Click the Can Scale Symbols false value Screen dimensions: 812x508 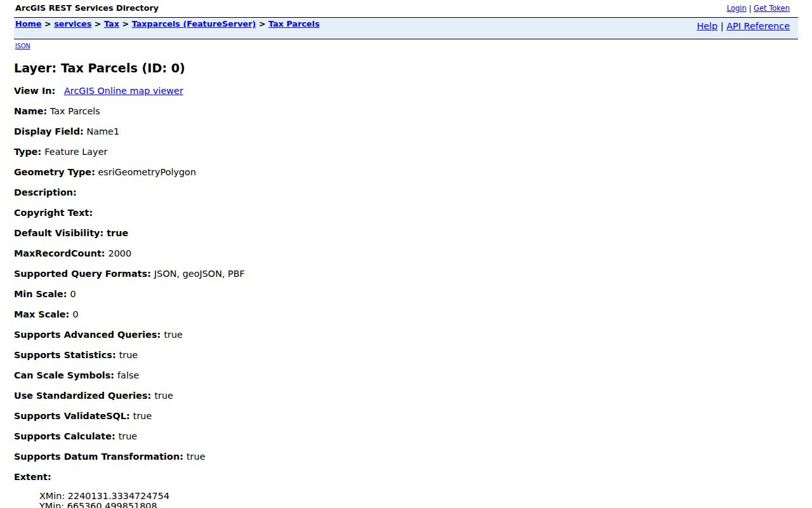coord(128,375)
